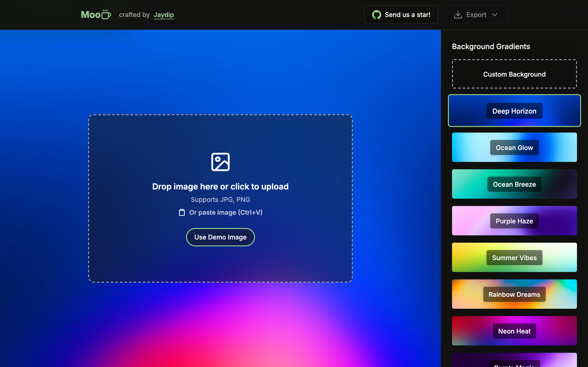Click the clipboard paste icon

pos(182,212)
